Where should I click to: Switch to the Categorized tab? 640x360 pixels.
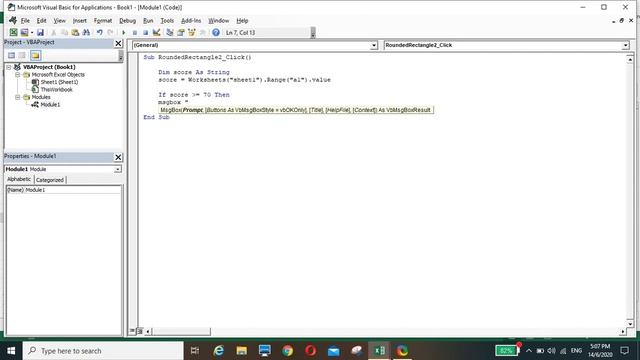pyautogui.click(x=50, y=180)
